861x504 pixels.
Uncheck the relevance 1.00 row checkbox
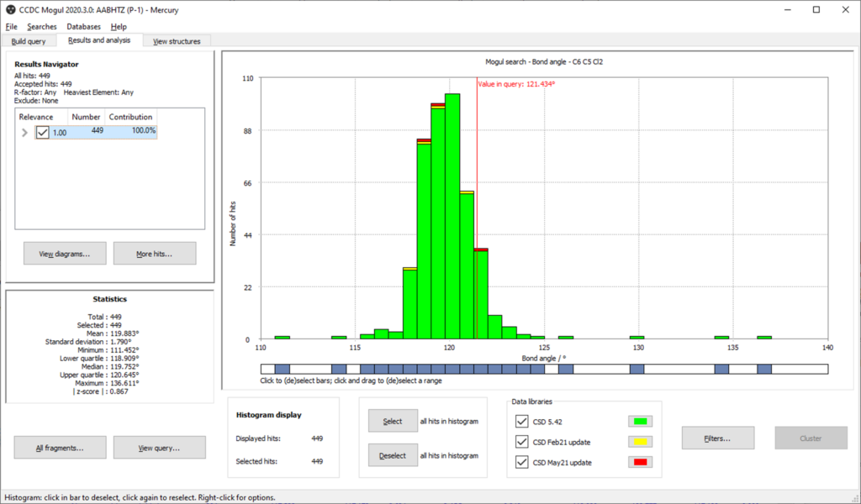(42, 132)
